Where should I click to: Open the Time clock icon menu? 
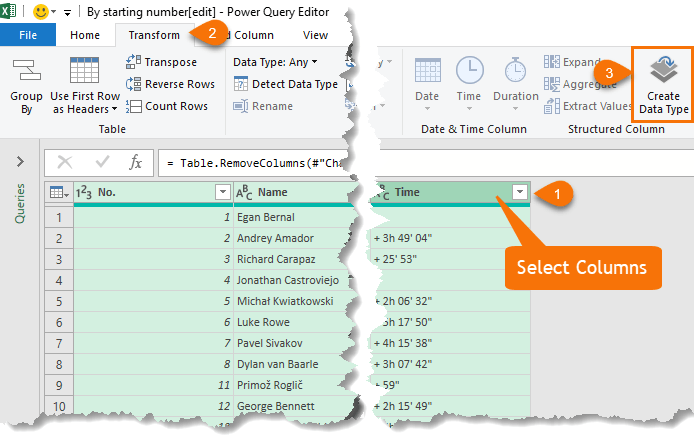(469, 84)
